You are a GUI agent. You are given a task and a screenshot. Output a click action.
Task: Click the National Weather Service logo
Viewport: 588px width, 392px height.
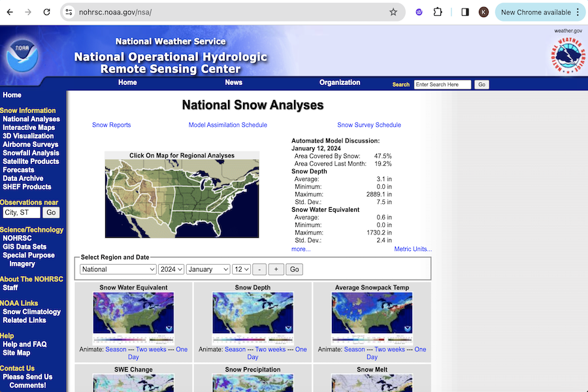pos(567,55)
